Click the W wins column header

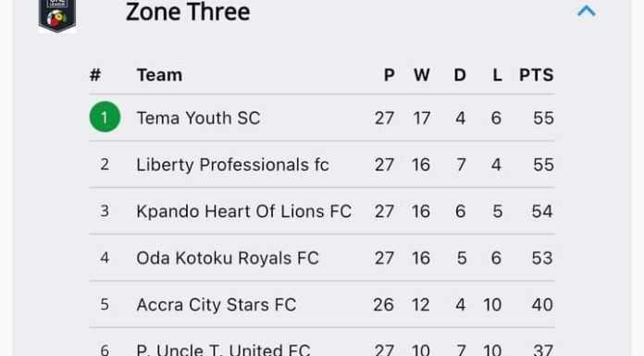[421, 75]
